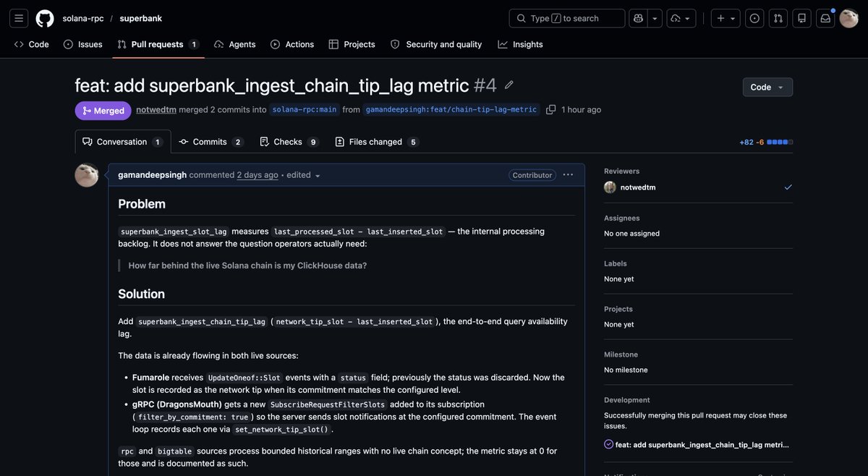
Task: Open the user profile avatar menu
Action: 848,18
